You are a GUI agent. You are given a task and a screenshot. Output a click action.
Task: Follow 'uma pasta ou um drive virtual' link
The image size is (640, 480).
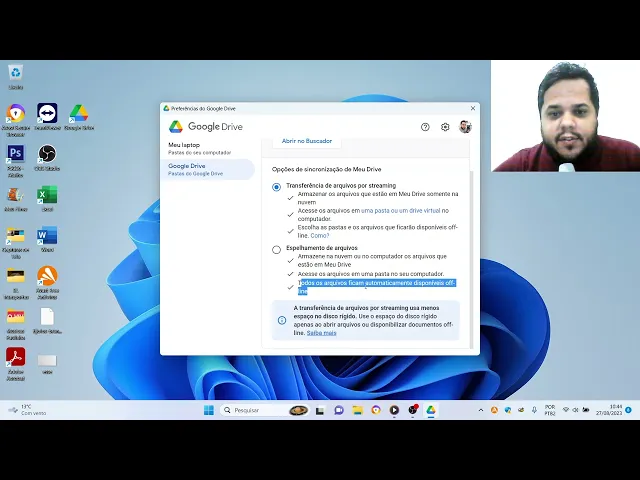point(400,211)
